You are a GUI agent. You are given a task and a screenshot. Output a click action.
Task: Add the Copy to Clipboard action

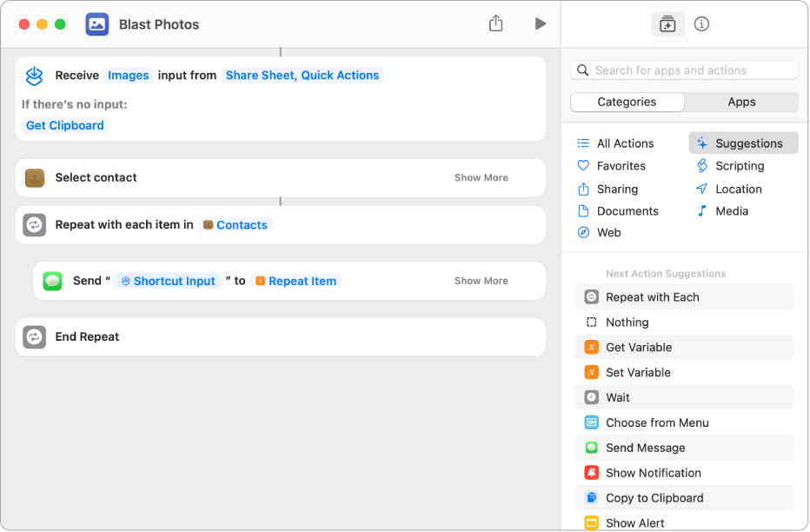click(654, 498)
